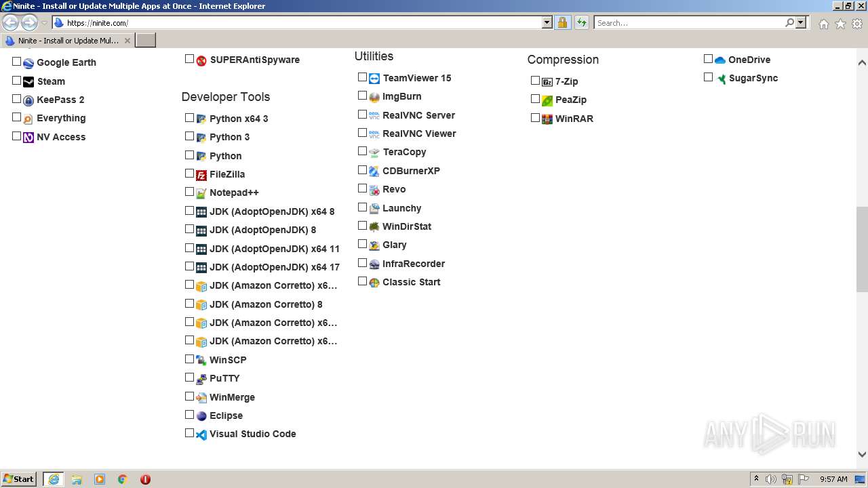Open Chrome from the taskbar

[x=123, y=479]
